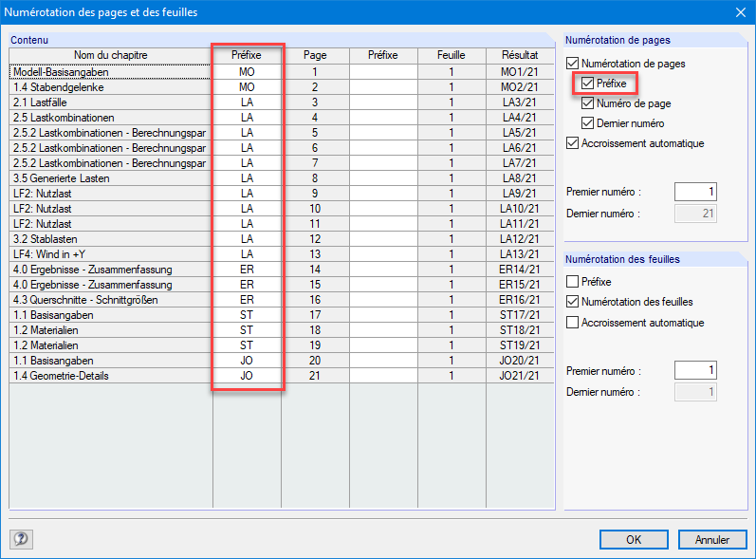This screenshot has height=559, width=756.
Task: Click the sheet prefix cell for page 5
Action: [383, 133]
